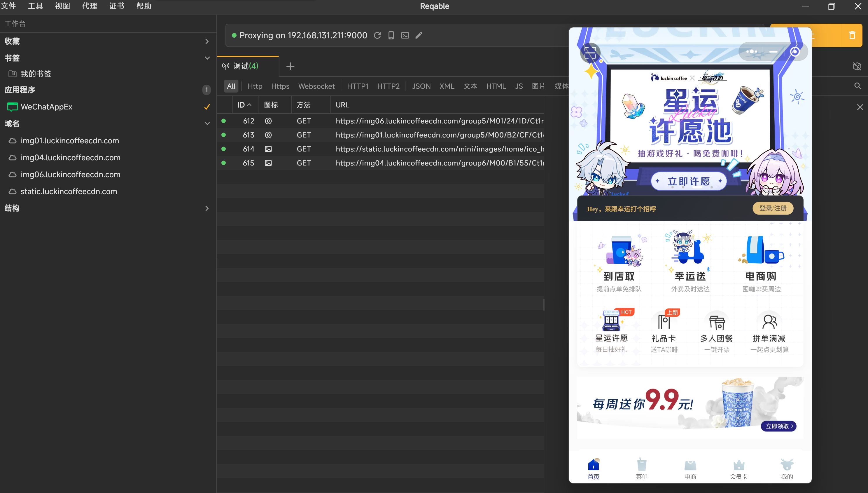Expand the 结构 structure section
The width and height of the screenshot is (868, 493).
[x=207, y=208]
